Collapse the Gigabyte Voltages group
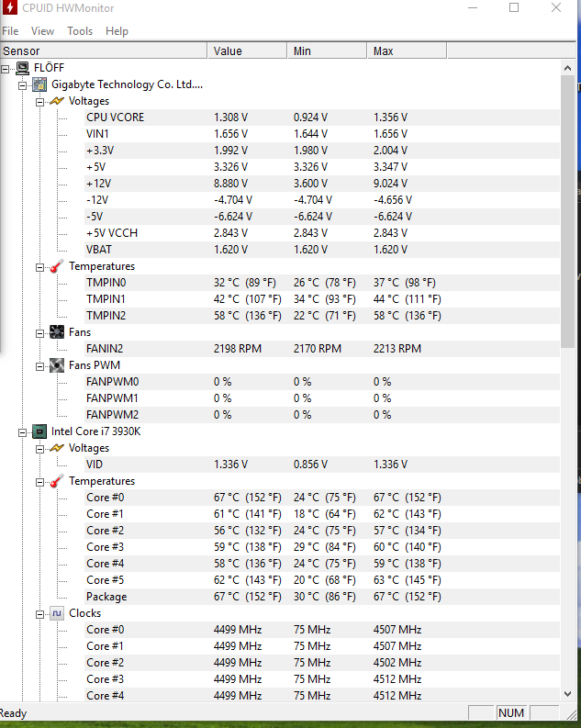Screen dimensions: 581x728 tap(39, 102)
